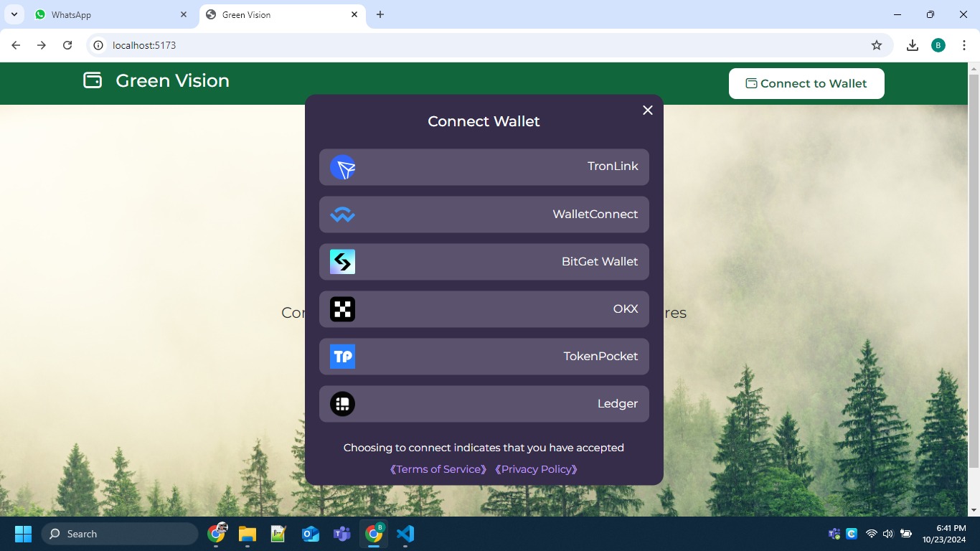This screenshot has height=551, width=980.
Task: Open the Visual Studio Code from taskbar
Action: 405,534
